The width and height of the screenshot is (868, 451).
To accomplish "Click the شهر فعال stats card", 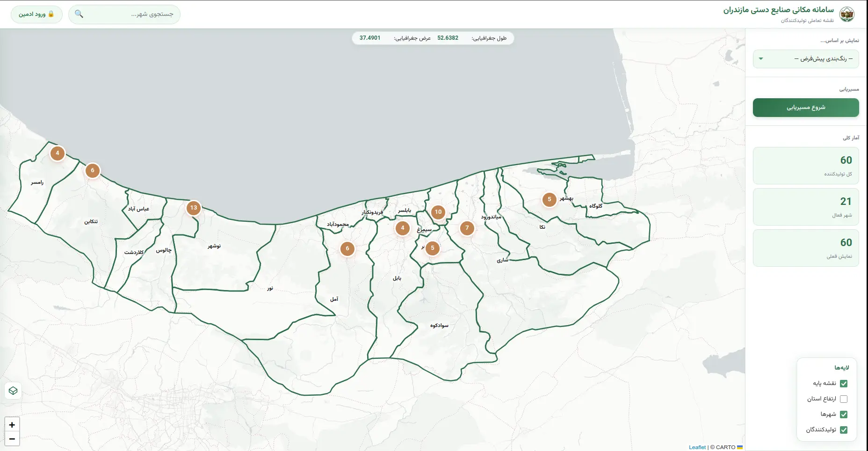I will [x=806, y=207].
